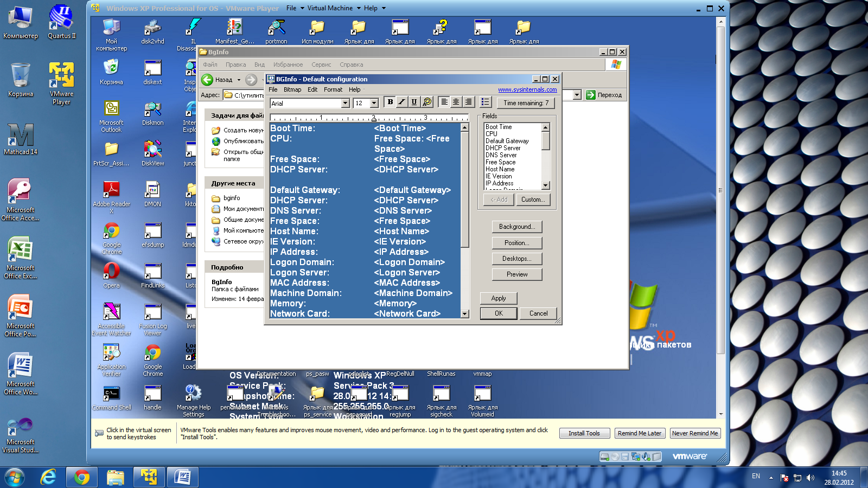Open Microsoft Office Excel desktop icon
The width and height of the screenshot is (868, 488).
tap(21, 258)
